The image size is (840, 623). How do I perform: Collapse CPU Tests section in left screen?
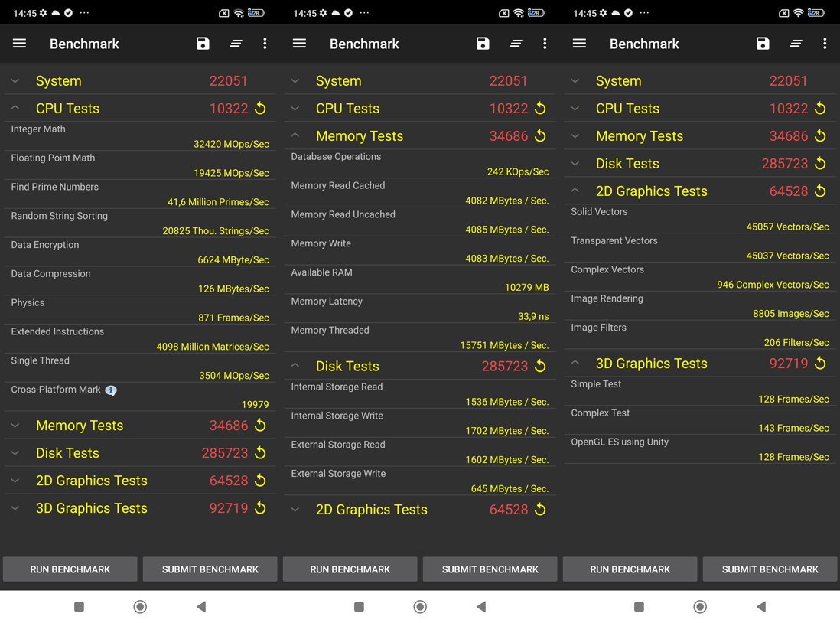(15, 108)
